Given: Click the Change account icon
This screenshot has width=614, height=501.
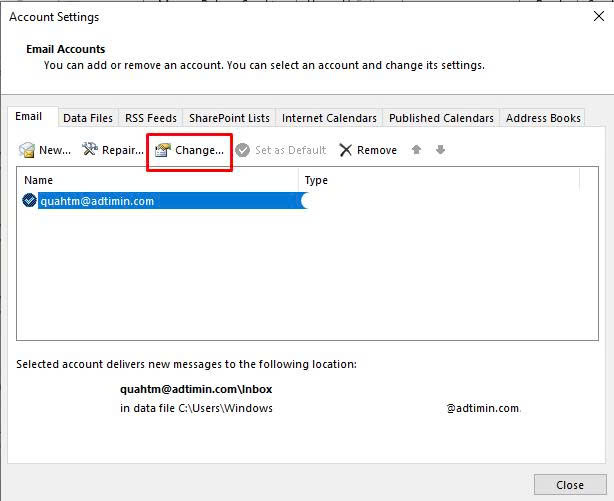Looking at the screenshot, I should (x=162, y=150).
